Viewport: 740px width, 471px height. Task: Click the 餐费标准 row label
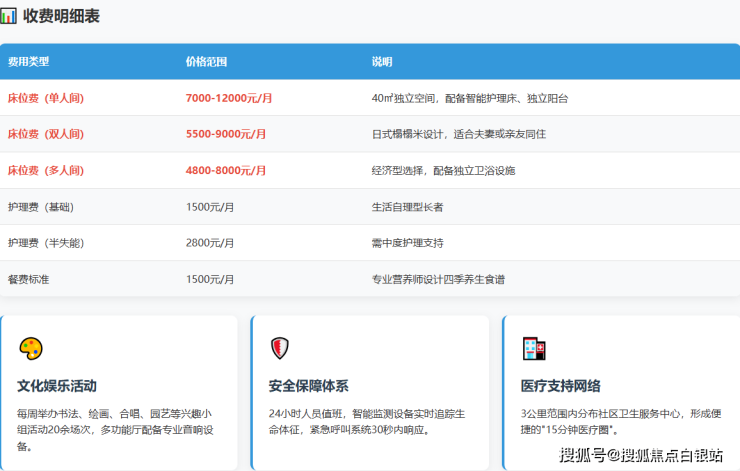click(x=28, y=279)
